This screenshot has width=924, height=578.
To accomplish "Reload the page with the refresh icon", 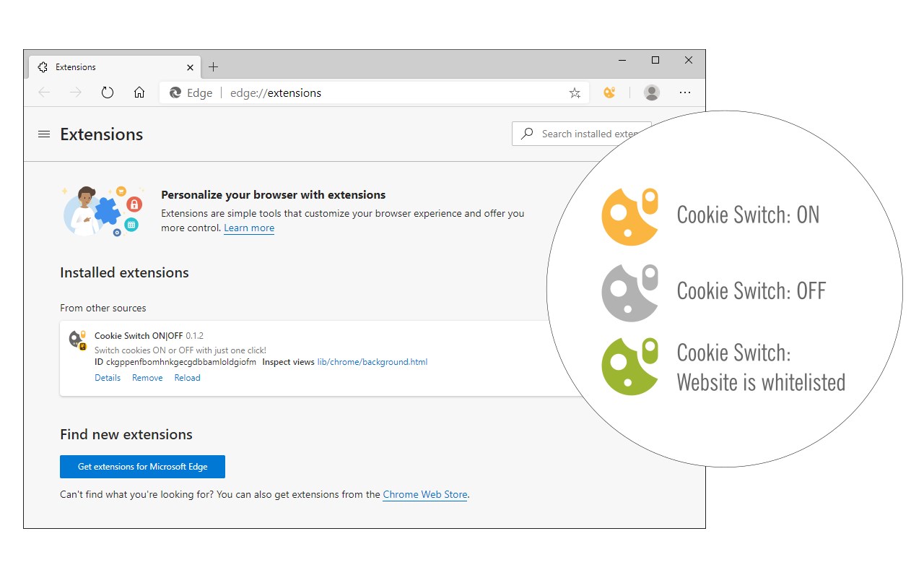I will point(108,92).
